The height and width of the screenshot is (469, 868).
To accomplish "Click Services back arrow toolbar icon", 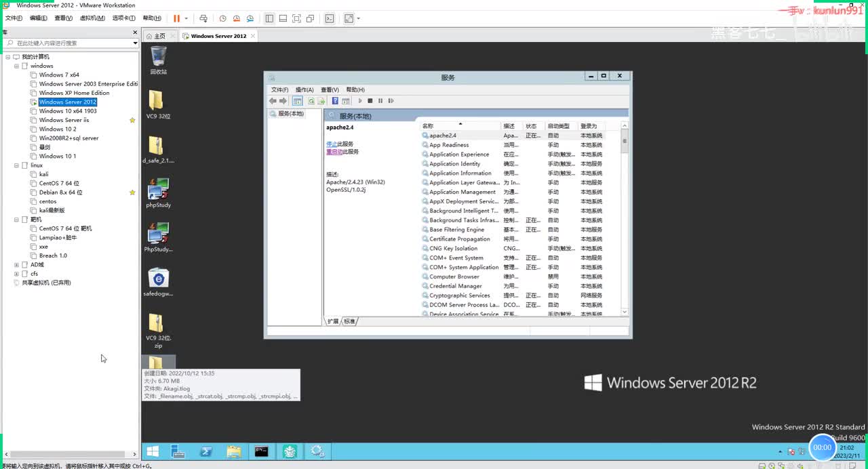I will click(x=273, y=101).
